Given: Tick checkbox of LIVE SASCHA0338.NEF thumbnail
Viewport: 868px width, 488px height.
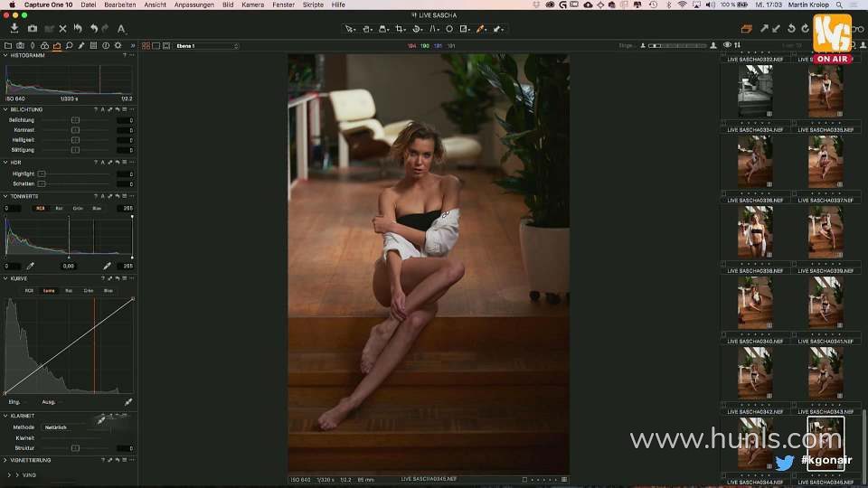Looking at the screenshot, I should pos(723,265).
